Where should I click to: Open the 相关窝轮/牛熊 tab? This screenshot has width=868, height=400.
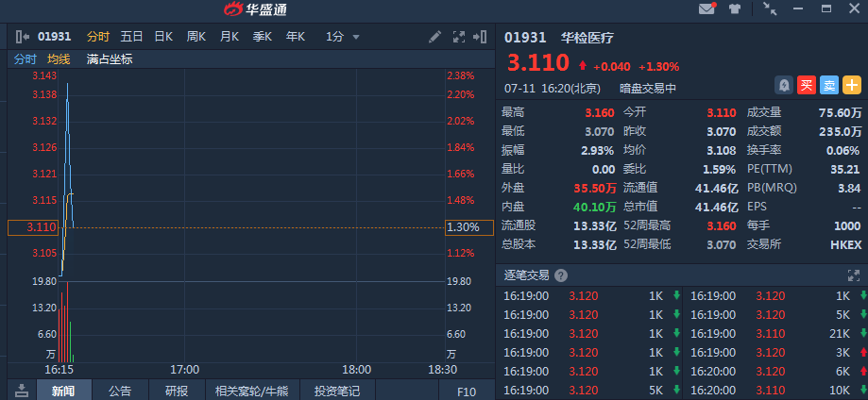point(252,392)
